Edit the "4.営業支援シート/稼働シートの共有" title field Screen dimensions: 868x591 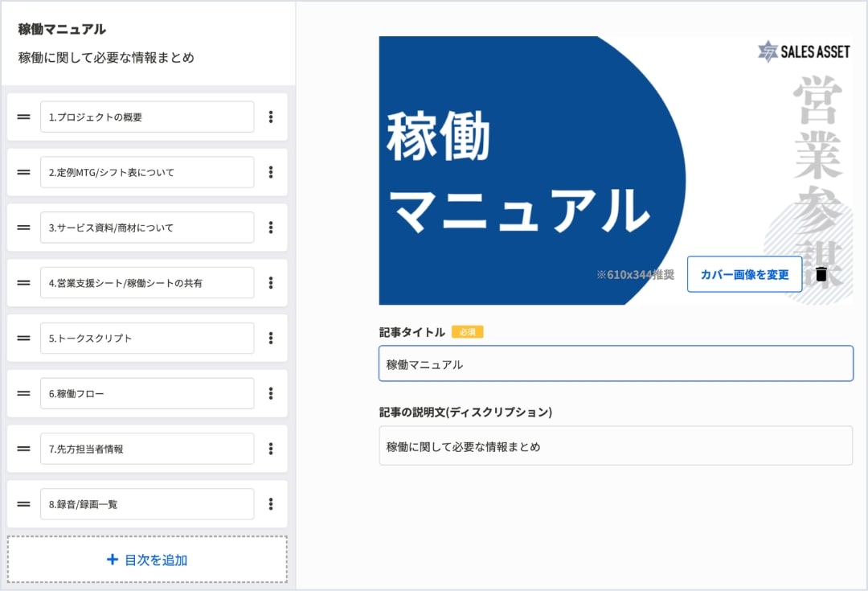click(x=146, y=282)
